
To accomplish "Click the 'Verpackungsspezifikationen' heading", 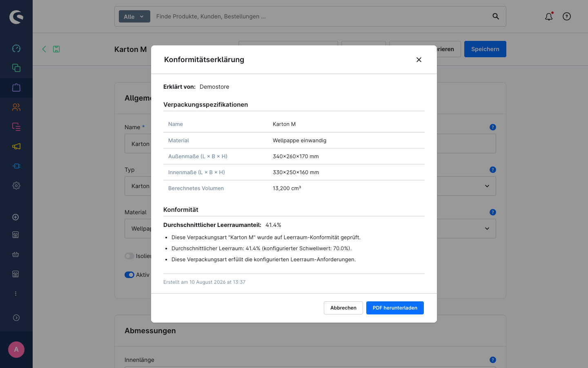I will coord(205,105).
